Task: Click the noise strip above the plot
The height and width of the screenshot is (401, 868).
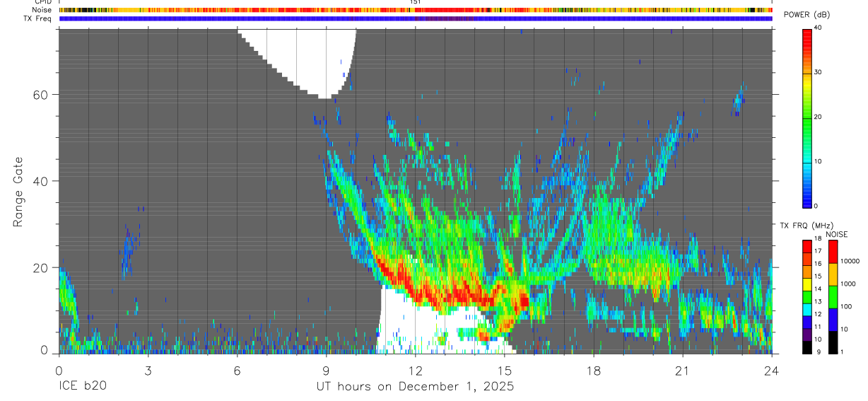Action: (415, 10)
